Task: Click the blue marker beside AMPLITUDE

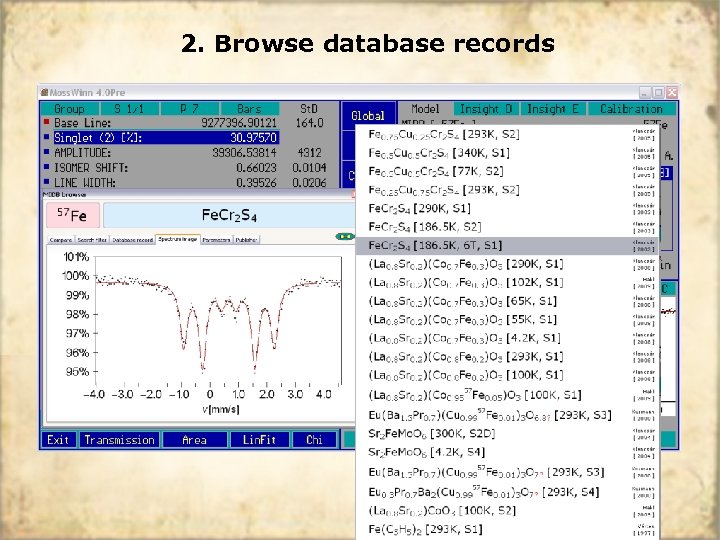Action: (46, 152)
